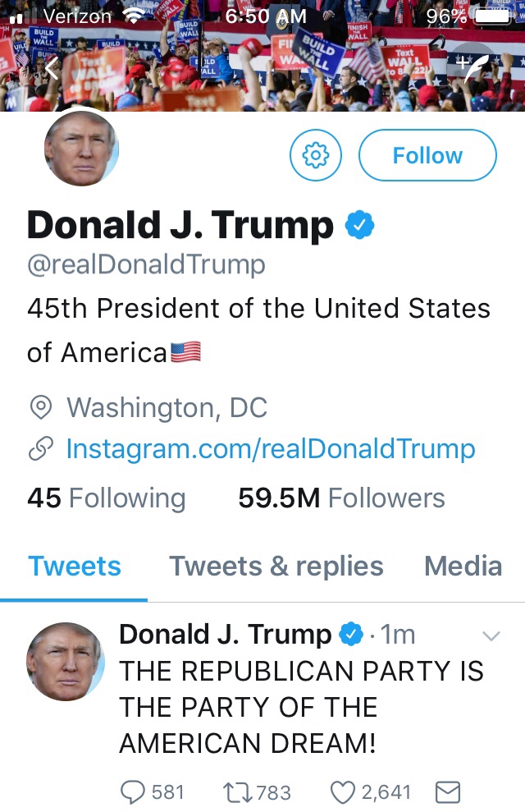
Task: Open the Instagram.com/realDonaldTrump link
Action: pyautogui.click(x=270, y=449)
